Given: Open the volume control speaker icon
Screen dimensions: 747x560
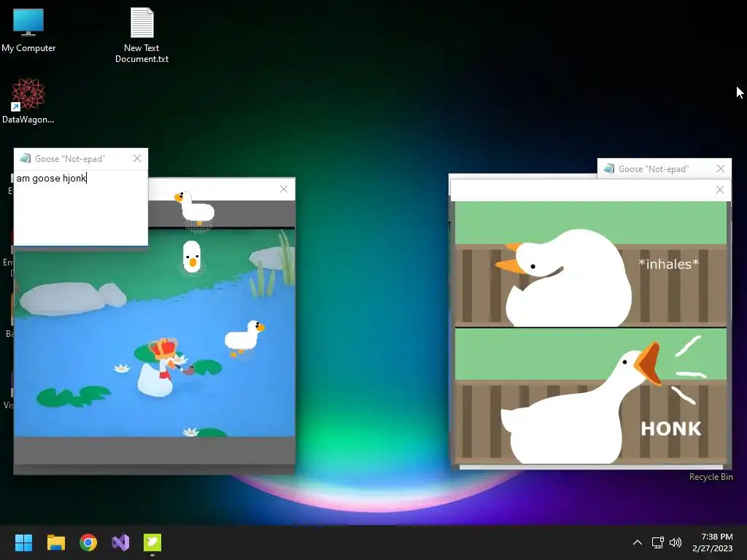Looking at the screenshot, I should (676, 542).
